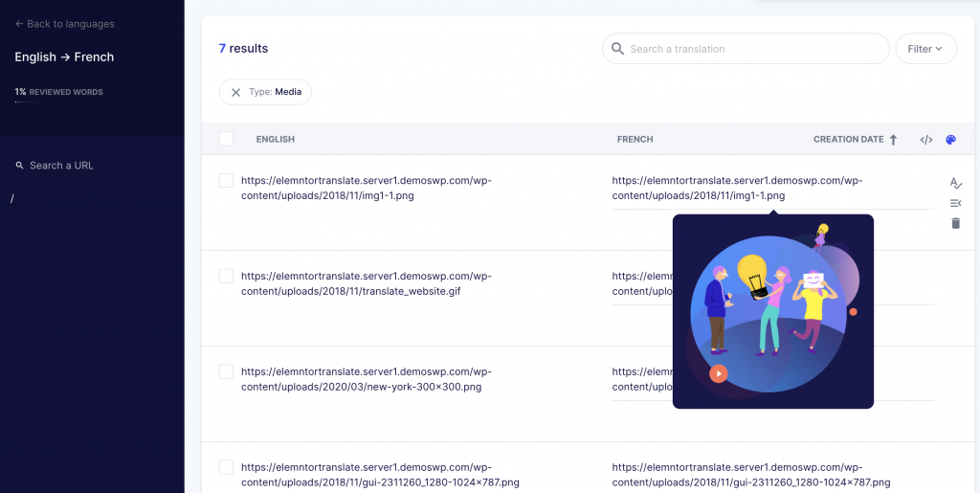
Task: Click the translation options list icon
Action: [956, 203]
